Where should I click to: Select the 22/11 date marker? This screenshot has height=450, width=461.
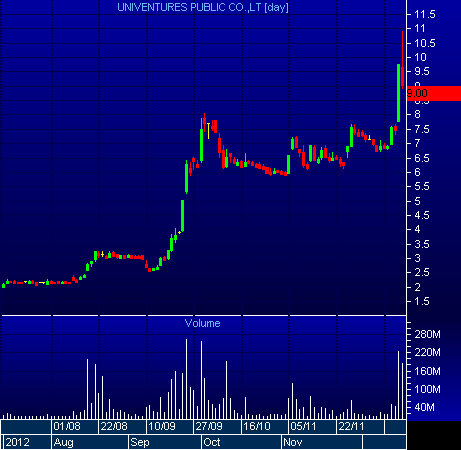point(351,426)
